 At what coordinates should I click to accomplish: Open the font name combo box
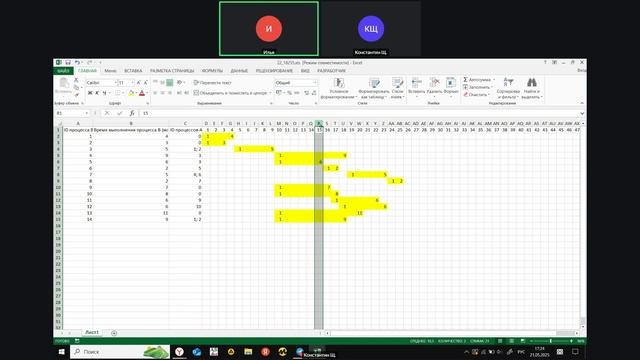pyautogui.click(x=101, y=82)
